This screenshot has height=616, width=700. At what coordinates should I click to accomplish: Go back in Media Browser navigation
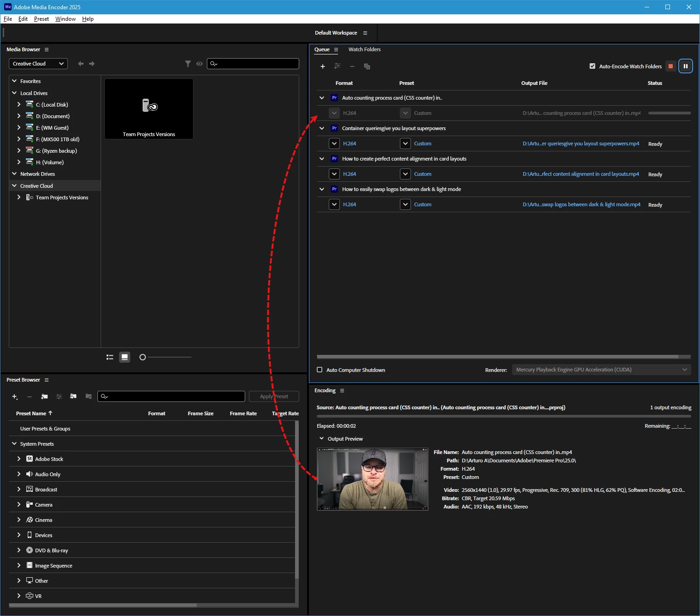pyautogui.click(x=81, y=64)
